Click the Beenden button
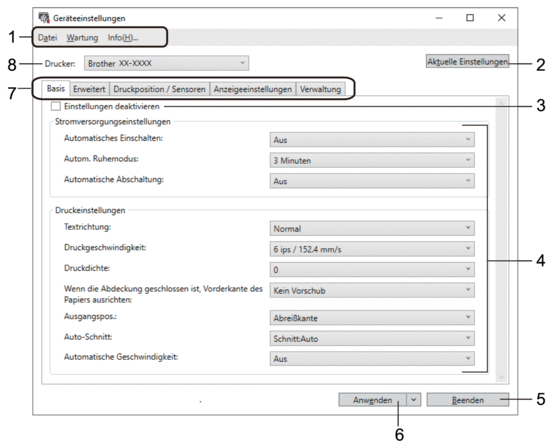Viewport: 556px width, 446px height. tap(467, 400)
